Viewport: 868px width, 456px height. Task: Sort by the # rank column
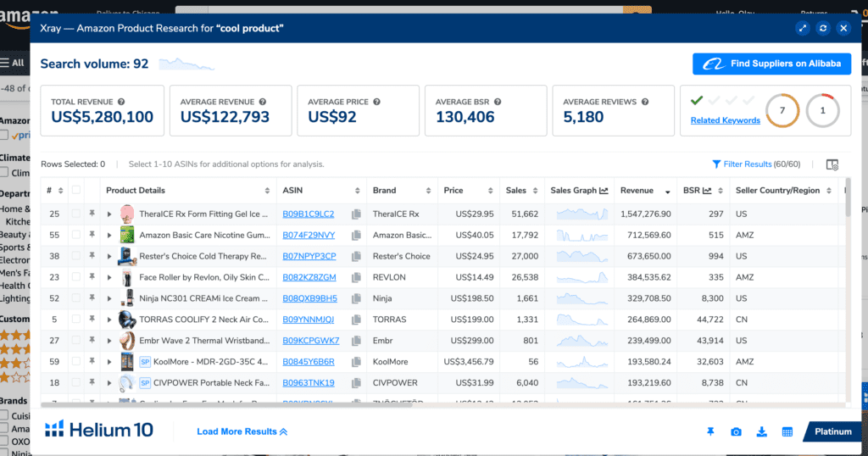tap(60, 191)
